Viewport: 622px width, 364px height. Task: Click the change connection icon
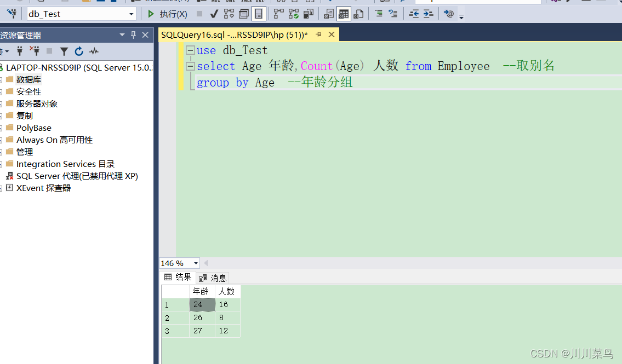12,14
